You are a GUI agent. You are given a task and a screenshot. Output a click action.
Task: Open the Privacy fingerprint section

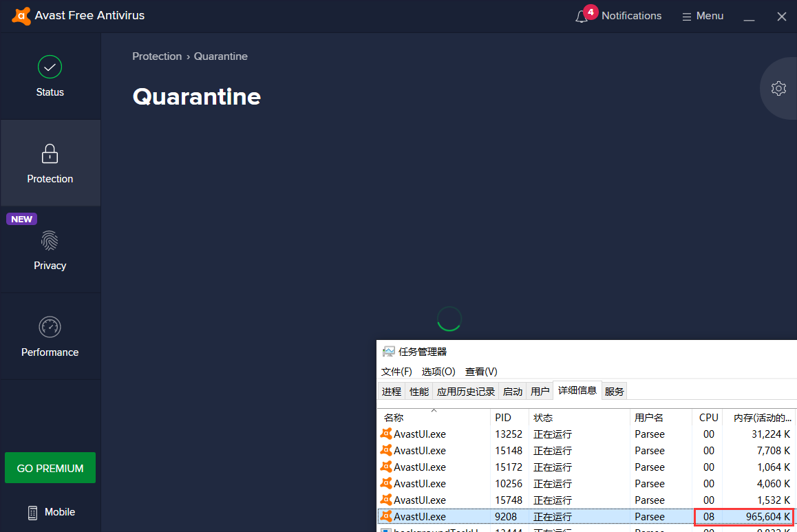point(50,250)
